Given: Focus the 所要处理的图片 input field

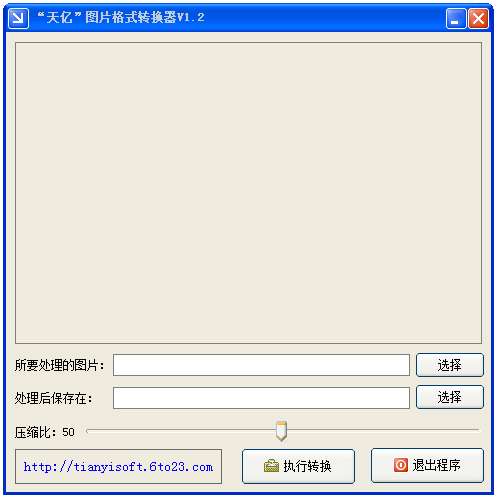Looking at the screenshot, I should (x=261, y=365).
